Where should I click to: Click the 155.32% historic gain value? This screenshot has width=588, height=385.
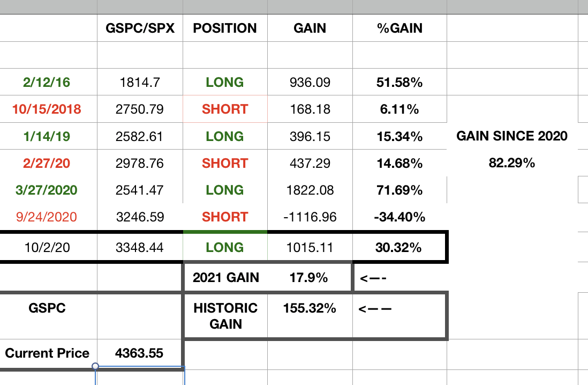(310, 308)
